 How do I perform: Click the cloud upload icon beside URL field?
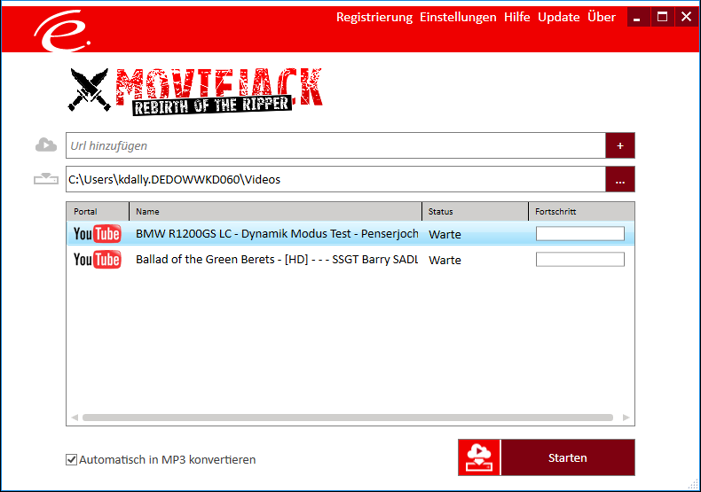tap(46, 145)
